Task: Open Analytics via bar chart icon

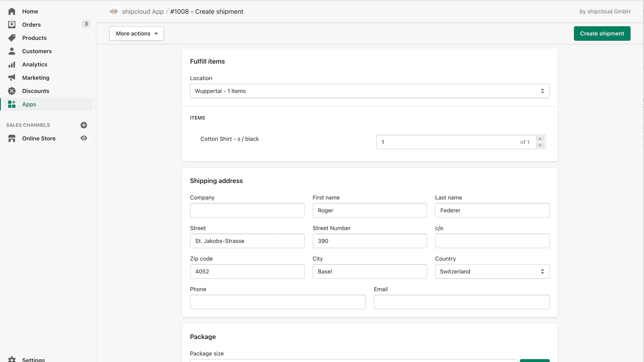Action: click(x=12, y=64)
